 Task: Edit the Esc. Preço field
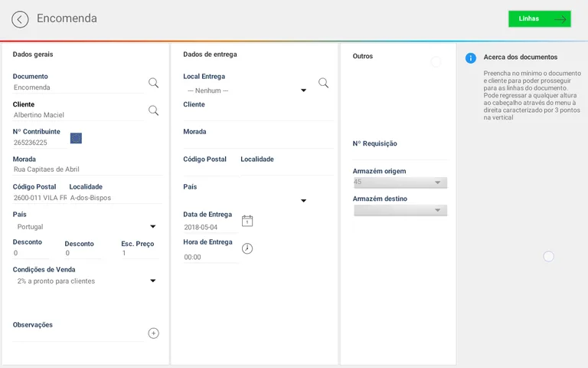click(x=140, y=253)
